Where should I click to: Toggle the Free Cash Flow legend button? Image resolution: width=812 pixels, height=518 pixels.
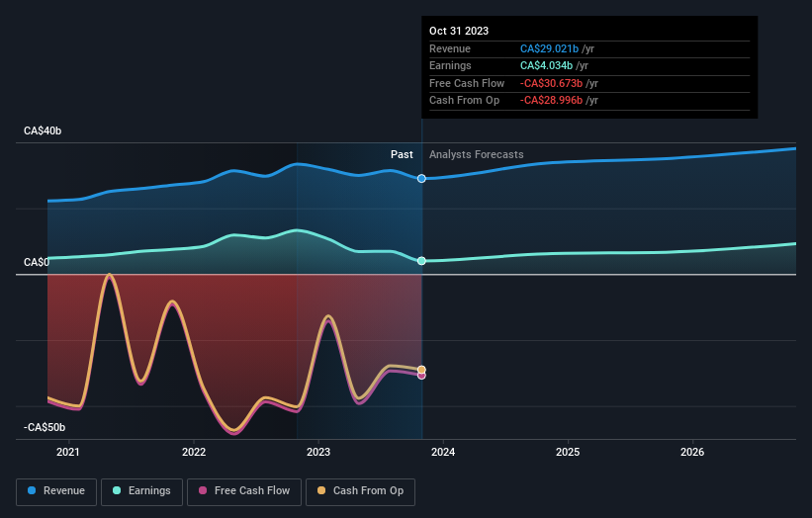(244, 491)
